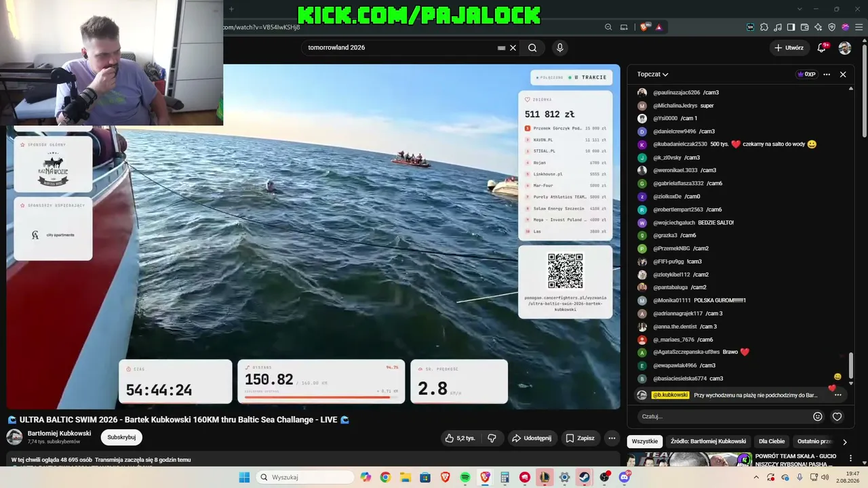Clear the search query with the X
This screenshot has width=868, height=488.
[x=513, y=47]
